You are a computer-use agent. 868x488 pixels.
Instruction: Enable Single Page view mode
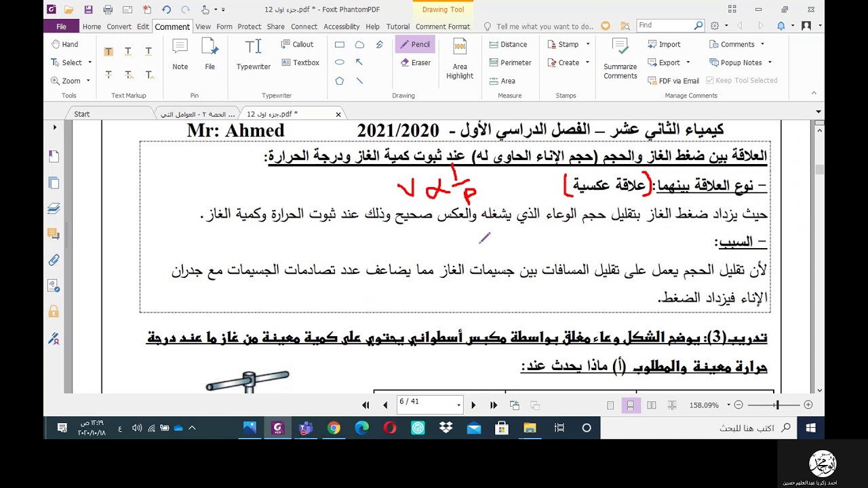pos(610,405)
